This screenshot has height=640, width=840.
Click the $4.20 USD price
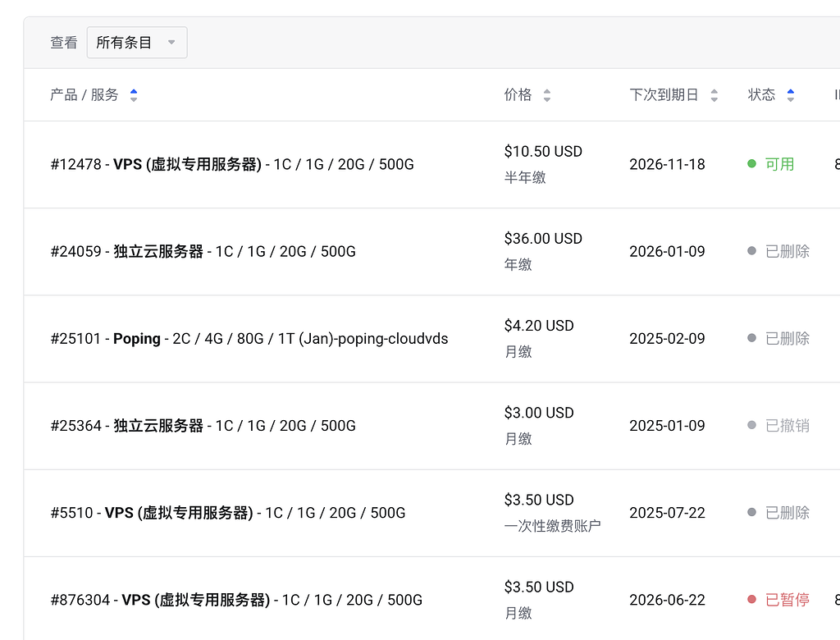tap(539, 326)
